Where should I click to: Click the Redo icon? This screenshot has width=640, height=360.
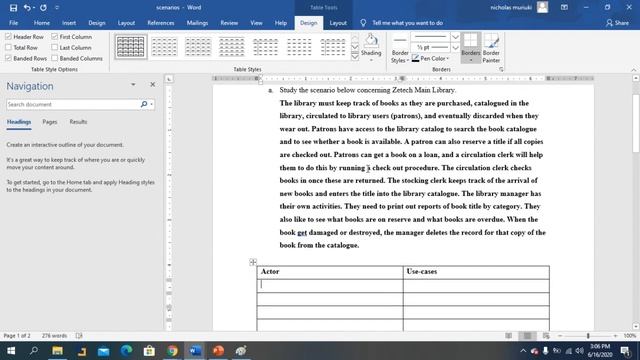tap(43, 7)
